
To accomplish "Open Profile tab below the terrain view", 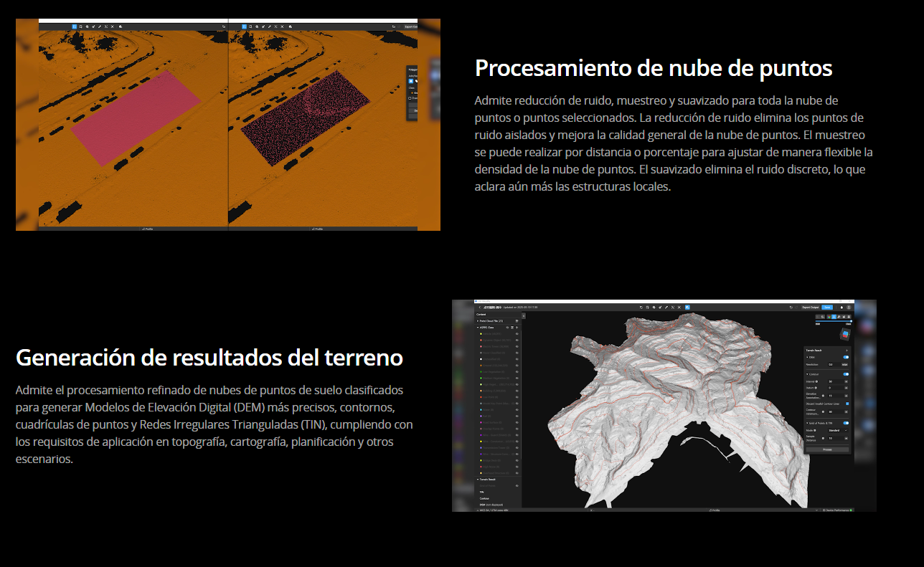I will 714,510.
